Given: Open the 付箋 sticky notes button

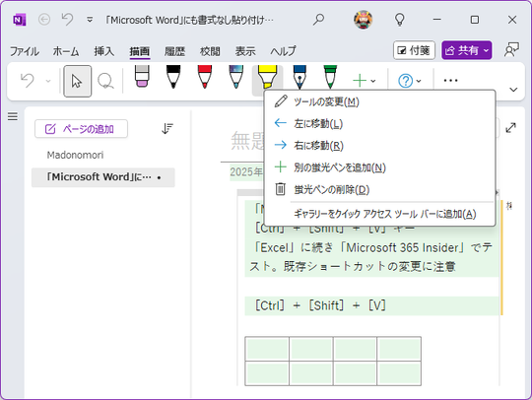Looking at the screenshot, I should click(414, 50).
